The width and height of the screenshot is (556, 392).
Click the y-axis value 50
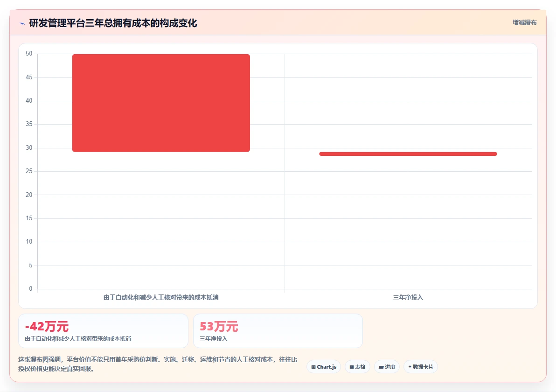pos(29,54)
